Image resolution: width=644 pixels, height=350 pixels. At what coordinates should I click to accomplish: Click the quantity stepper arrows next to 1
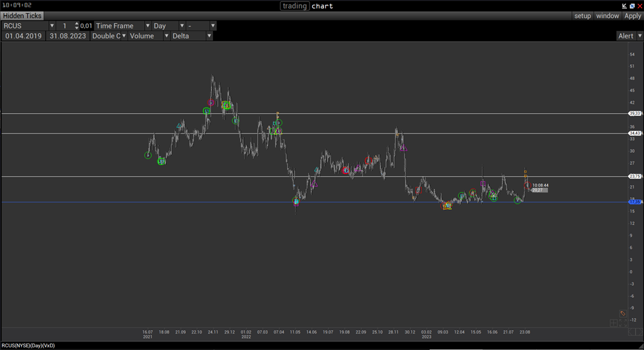(x=77, y=25)
